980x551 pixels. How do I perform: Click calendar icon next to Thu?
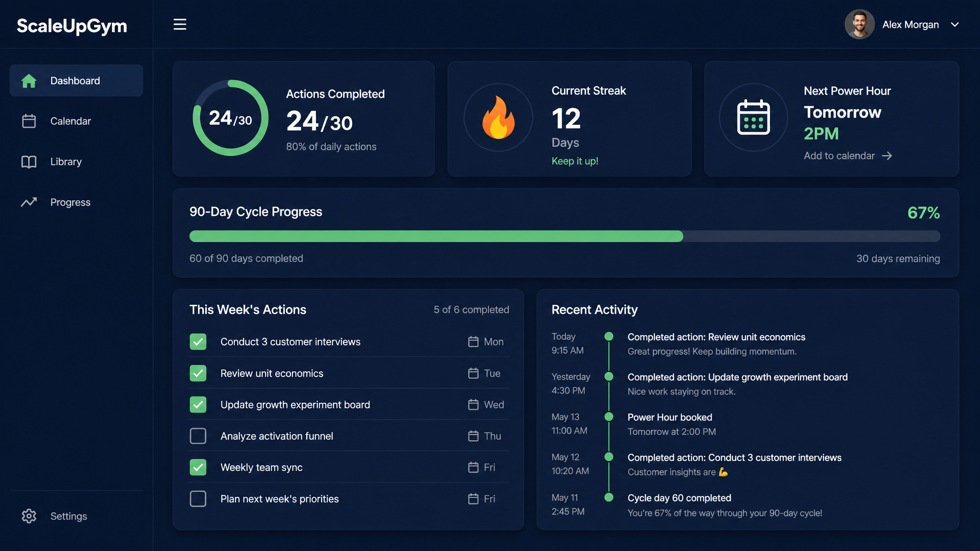pyautogui.click(x=473, y=436)
